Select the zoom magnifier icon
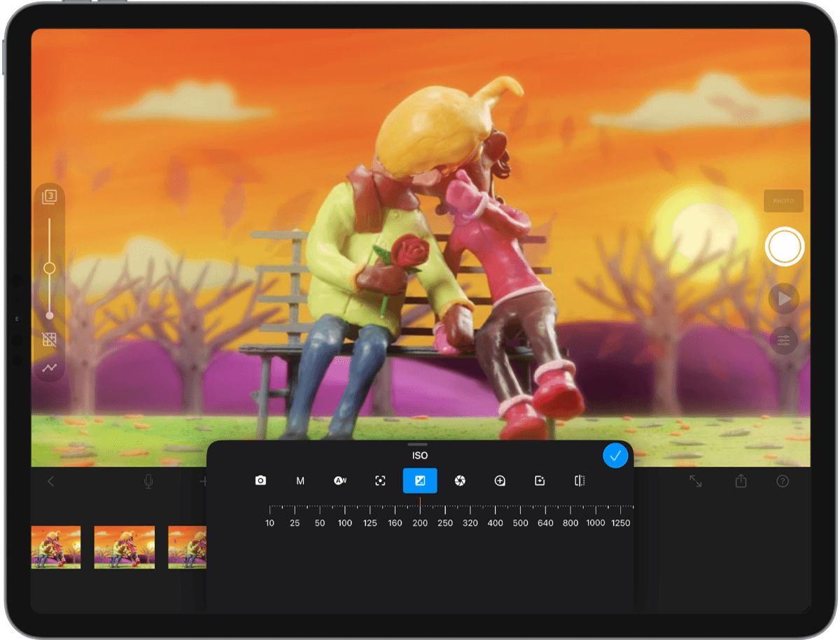Screen dimensions: 840x640 tap(500, 481)
